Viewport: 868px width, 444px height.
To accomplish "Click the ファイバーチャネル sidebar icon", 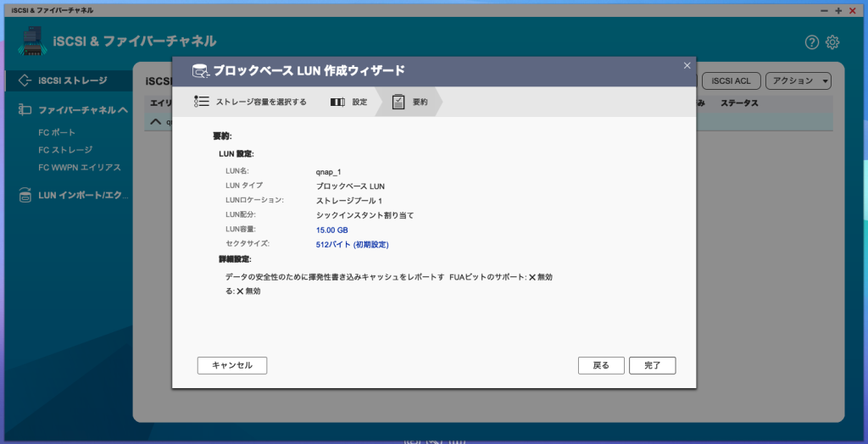I will click(25, 110).
